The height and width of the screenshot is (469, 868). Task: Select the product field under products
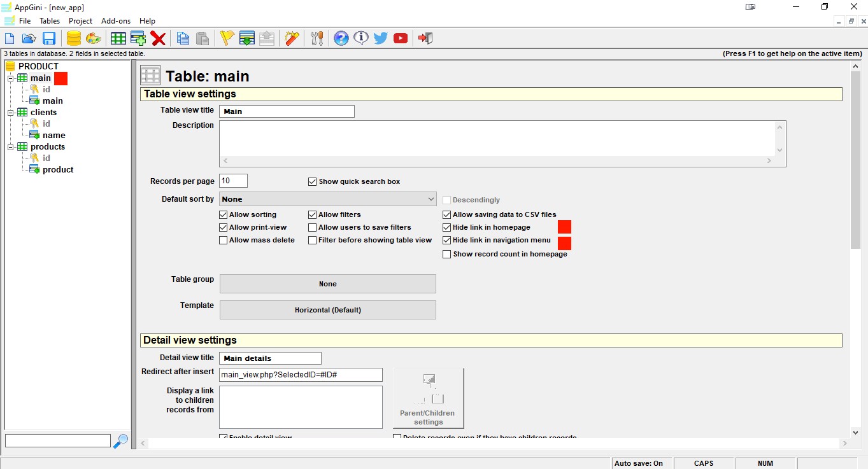coord(58,169)
